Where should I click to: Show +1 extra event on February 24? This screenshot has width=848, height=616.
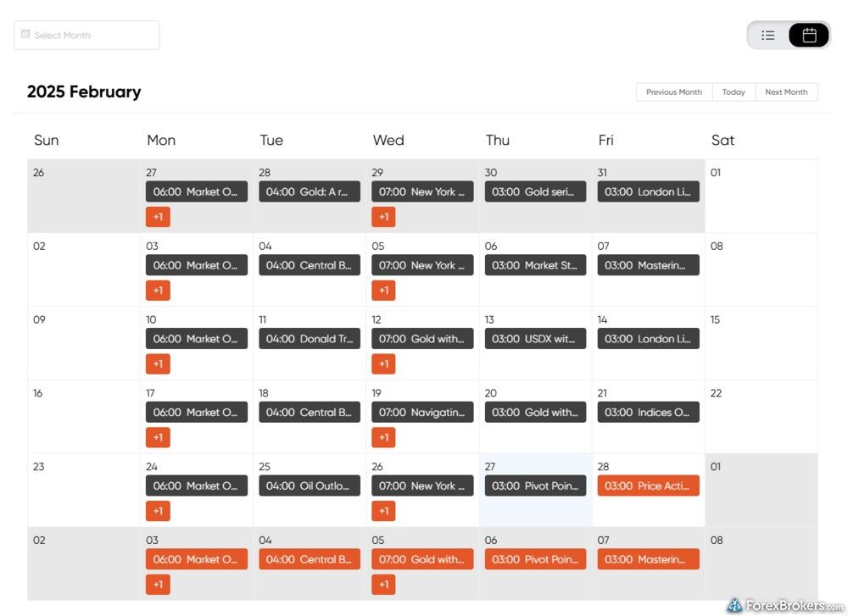tap(158, 511)
